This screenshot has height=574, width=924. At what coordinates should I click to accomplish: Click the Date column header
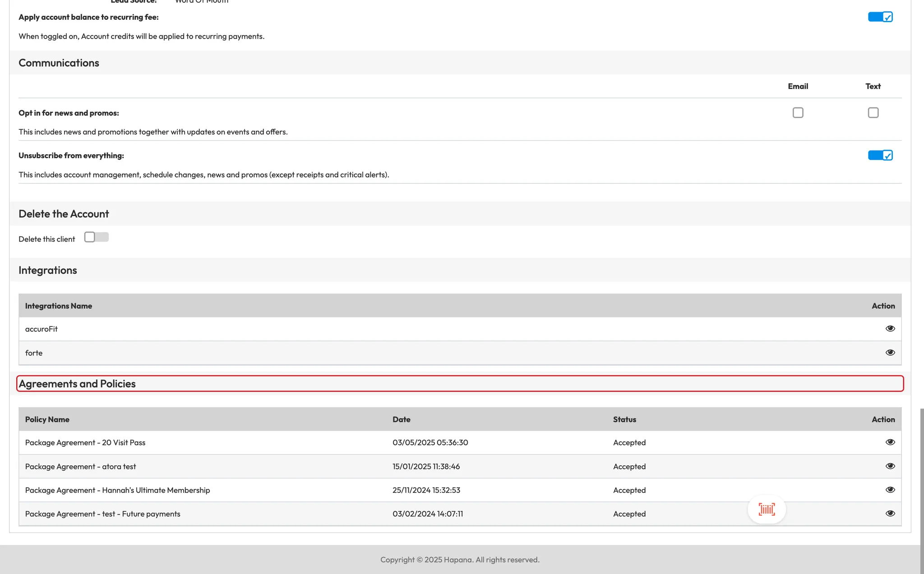click(401, 419)
